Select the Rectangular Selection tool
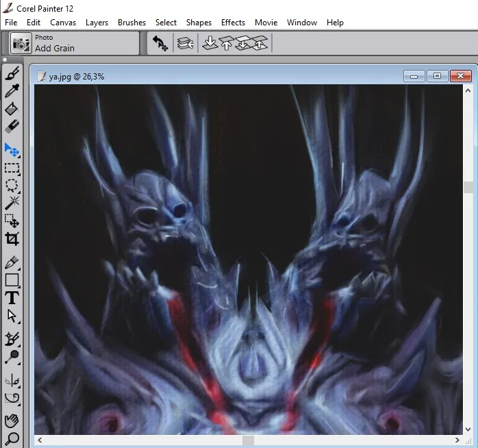478x448 pixels. click(12, 168)
